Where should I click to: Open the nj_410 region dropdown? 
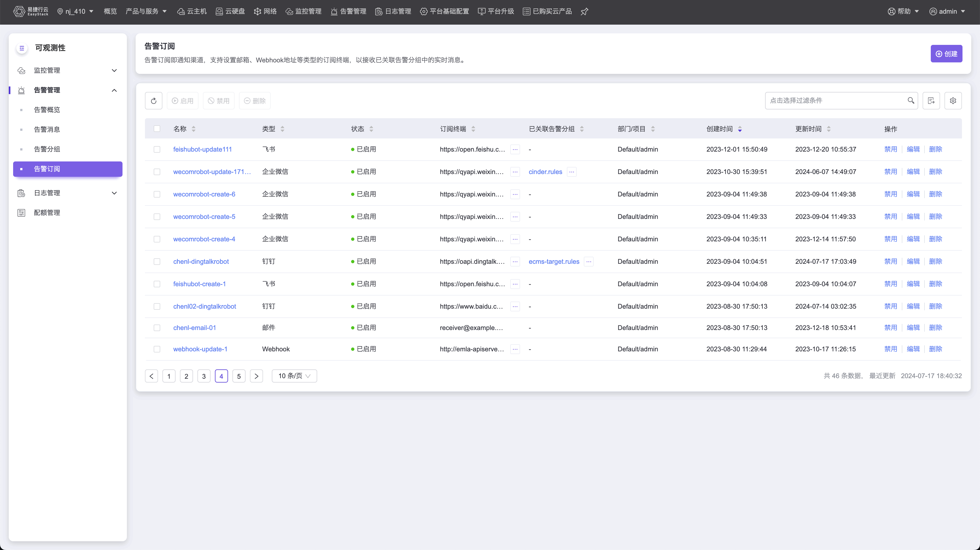[75, 11]
